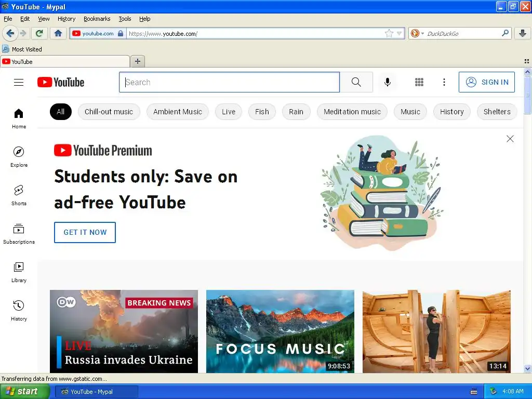Click GET IT NOW button
Viewport: 532px width, 399px height.
85,232
